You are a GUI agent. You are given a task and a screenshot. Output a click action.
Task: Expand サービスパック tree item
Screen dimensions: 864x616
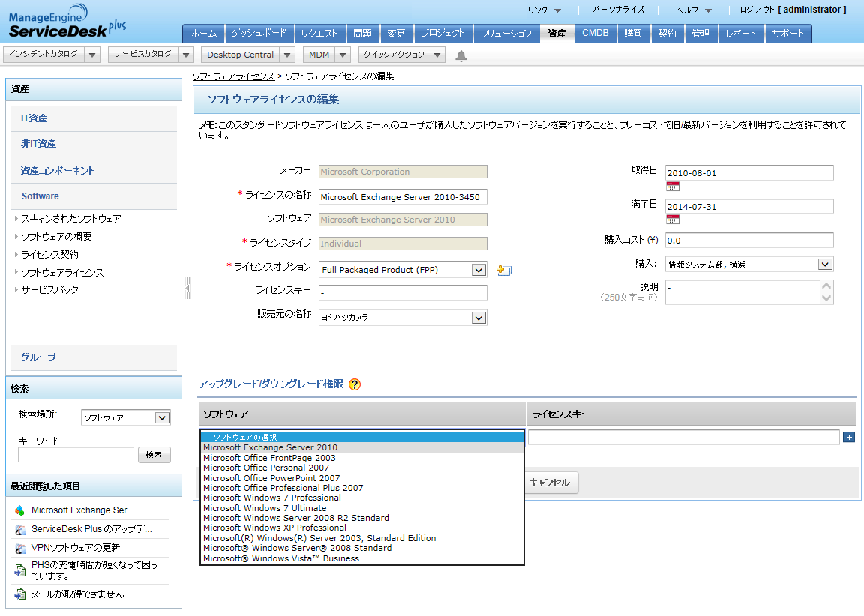click(16, 289)
